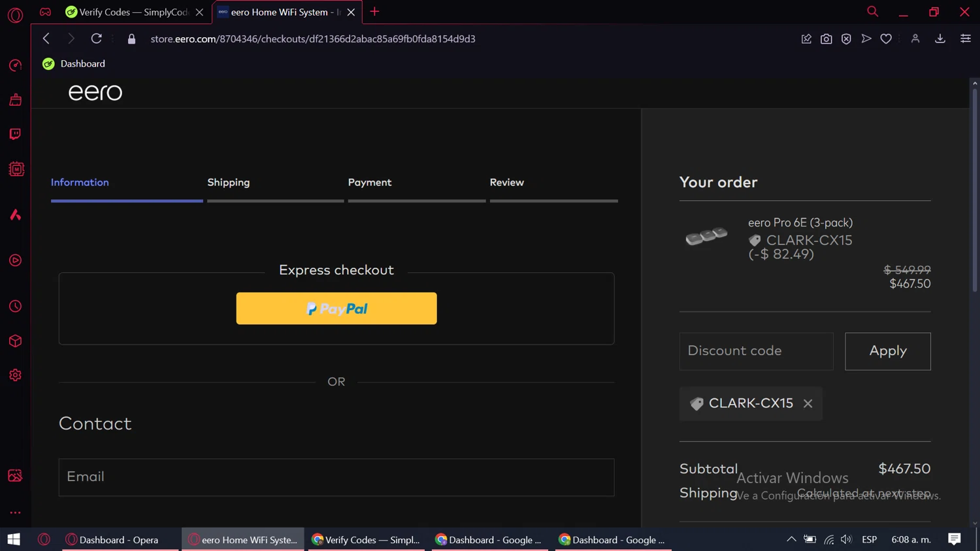Open Settings gear in the sidebar
Image resolution: width=980 pixels, height=551 pixels.
(x=15, y=375)
